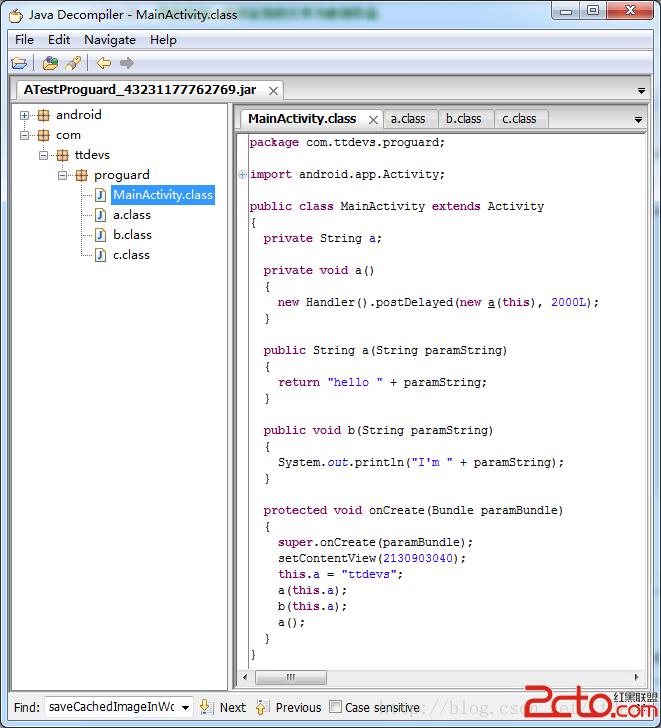Screen dimensions: 661x728
Task: Open the Find history dropdown arrow
Action: click(x=184, y=707)
